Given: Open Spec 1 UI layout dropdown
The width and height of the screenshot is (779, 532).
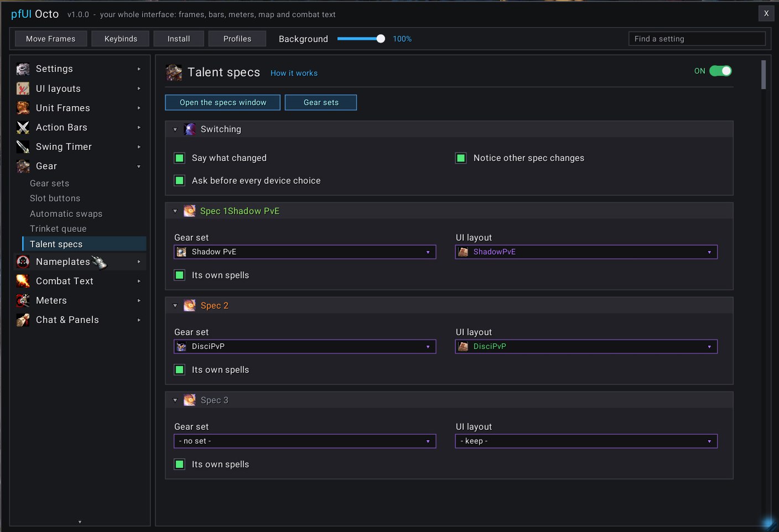Looking at the screenshot, I should pyautogui.click(x=586, y=252).
